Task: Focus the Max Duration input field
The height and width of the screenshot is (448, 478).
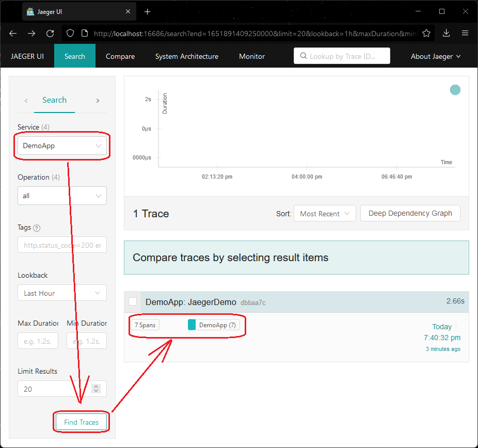Action: [38, 341]
